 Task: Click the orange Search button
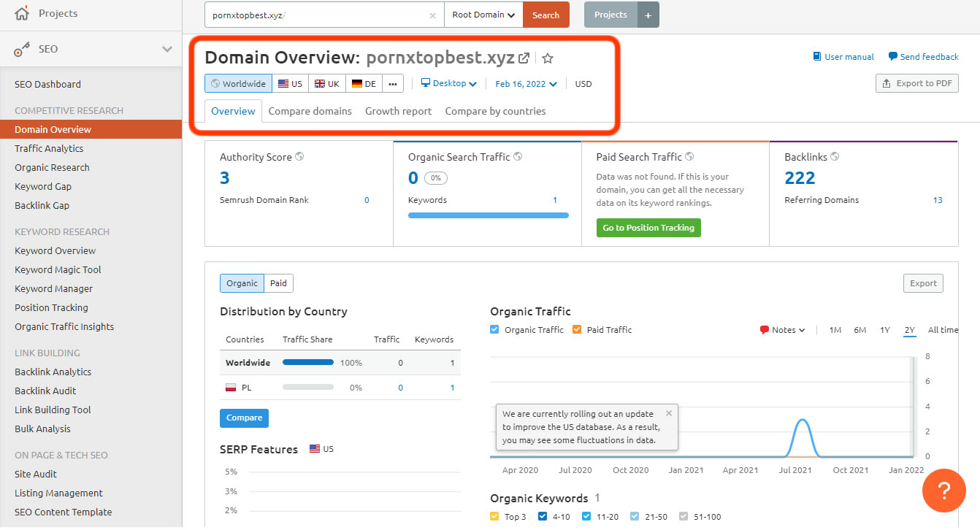pos(545,15)
